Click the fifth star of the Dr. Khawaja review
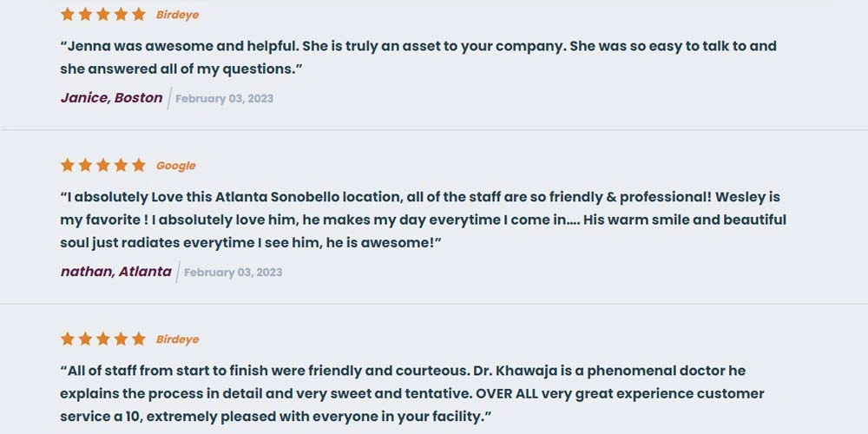This screenshot has height=434, width=868. click(139, 339)
